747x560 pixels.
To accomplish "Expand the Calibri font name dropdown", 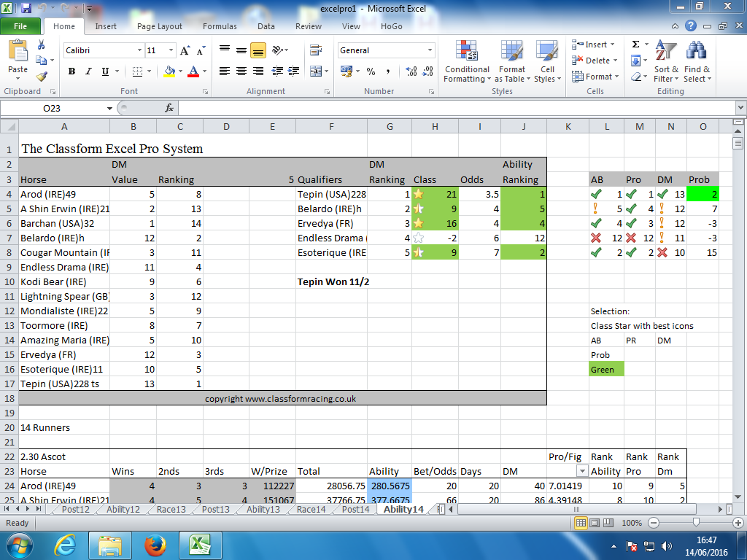I will 139,51.
